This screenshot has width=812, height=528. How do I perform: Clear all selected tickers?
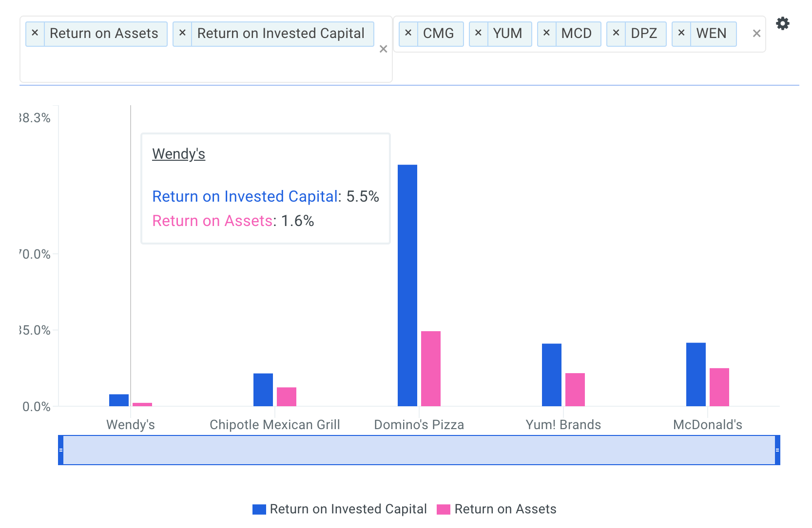pyautogui.click(x=756, y=33)
